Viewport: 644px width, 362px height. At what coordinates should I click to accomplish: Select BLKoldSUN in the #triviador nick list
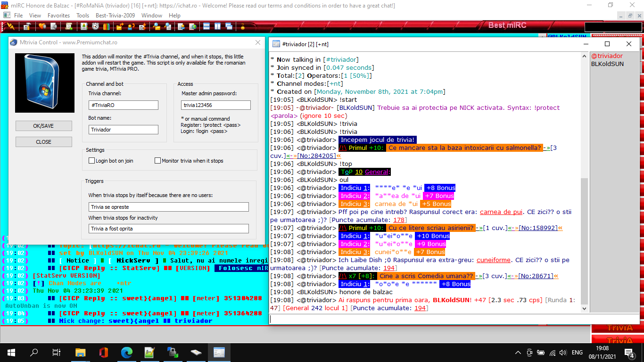607,64
